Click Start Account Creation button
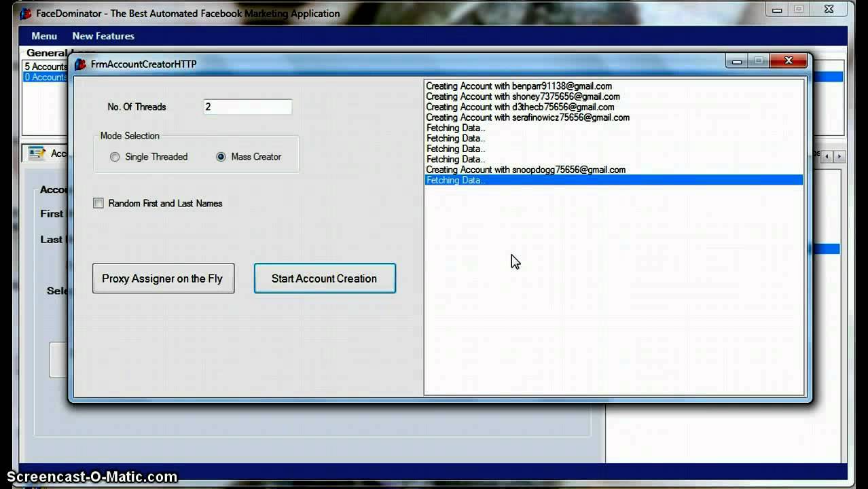This screenshot has height=489, width=868. click(325, 278)
